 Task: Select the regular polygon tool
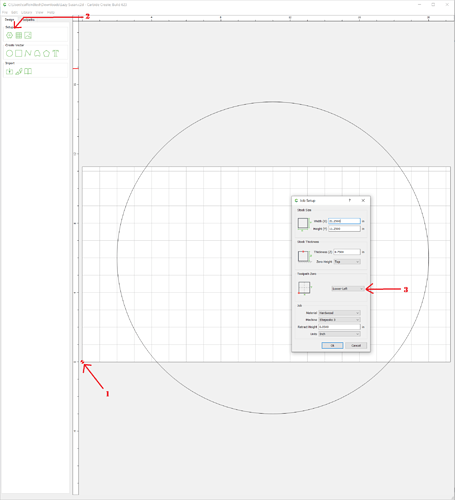(x=46, y=53)
